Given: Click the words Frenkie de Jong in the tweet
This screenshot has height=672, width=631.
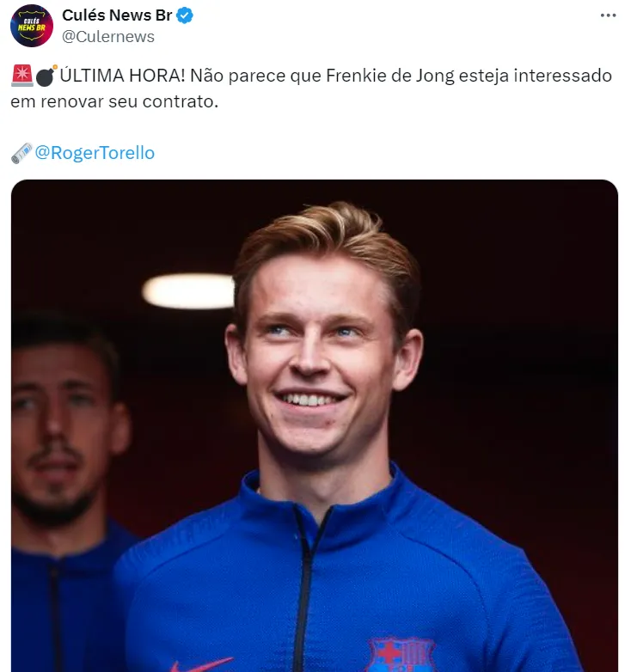Looking at the screenshot, I should (x=390, y=76).
